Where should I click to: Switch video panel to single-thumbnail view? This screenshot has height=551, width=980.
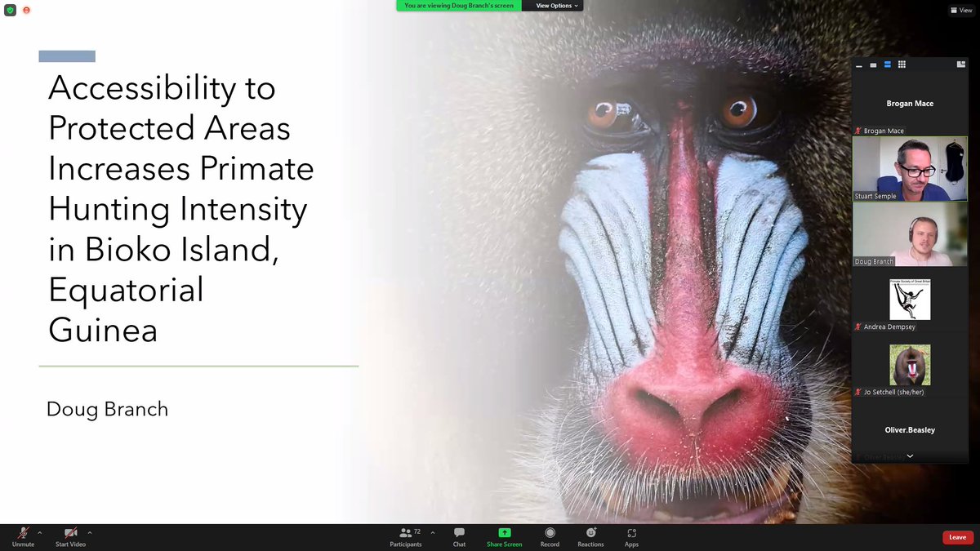873,64
